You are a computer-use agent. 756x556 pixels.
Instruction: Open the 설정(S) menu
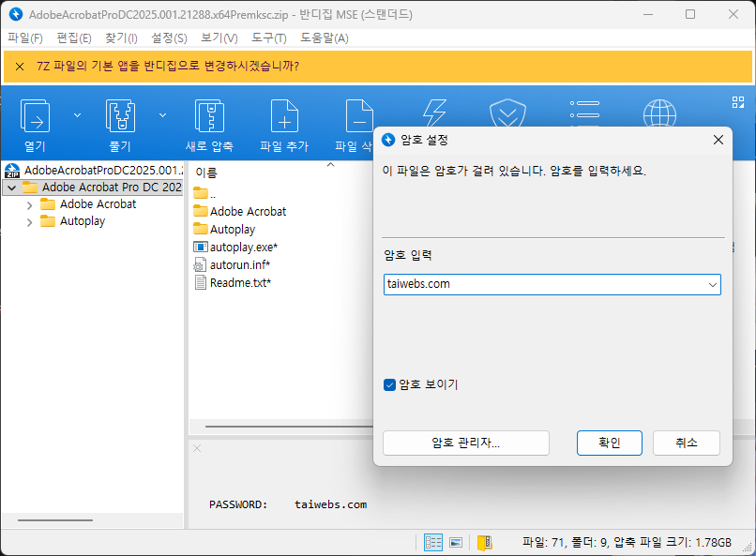tap(169, 38)
